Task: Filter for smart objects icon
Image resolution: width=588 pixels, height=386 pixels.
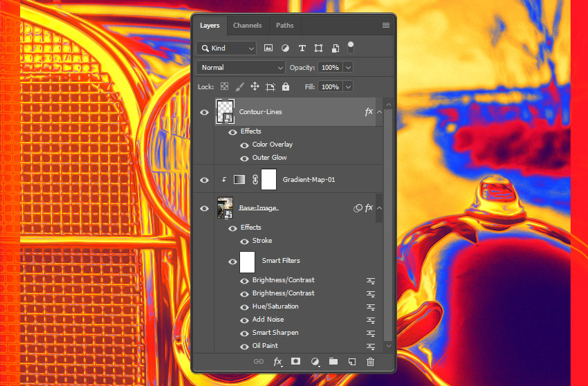Action: (336, 48)
